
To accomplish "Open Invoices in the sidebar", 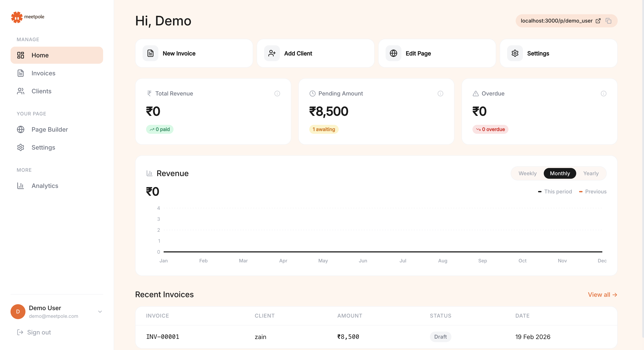I will click(x=43, y=73).
